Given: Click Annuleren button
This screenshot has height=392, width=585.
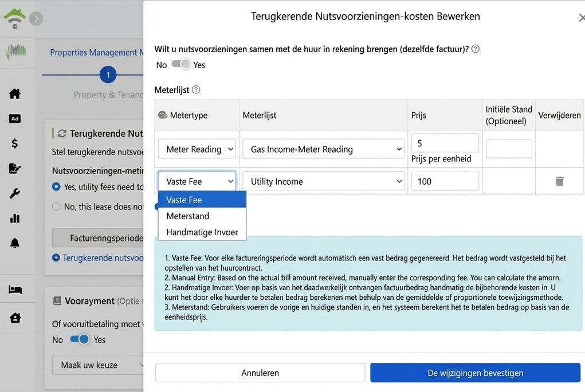Looking at the screenshot, I should click(260, 373).
